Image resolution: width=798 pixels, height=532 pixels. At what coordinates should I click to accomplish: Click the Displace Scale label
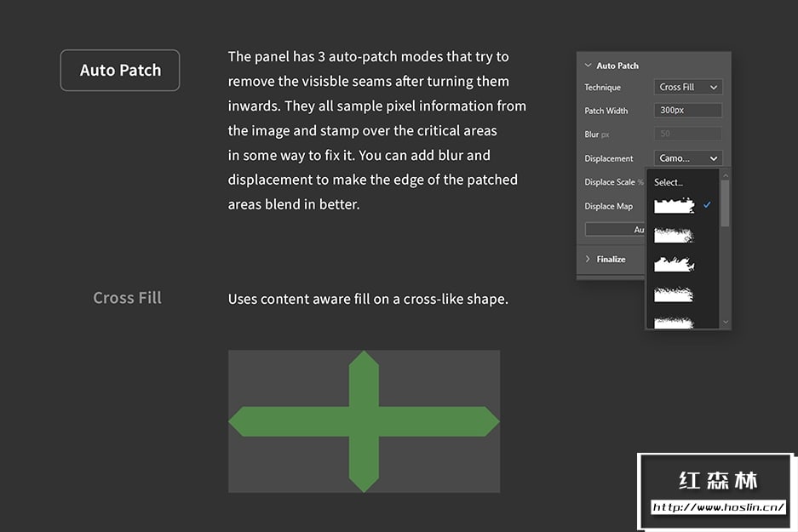coord(614,181)
